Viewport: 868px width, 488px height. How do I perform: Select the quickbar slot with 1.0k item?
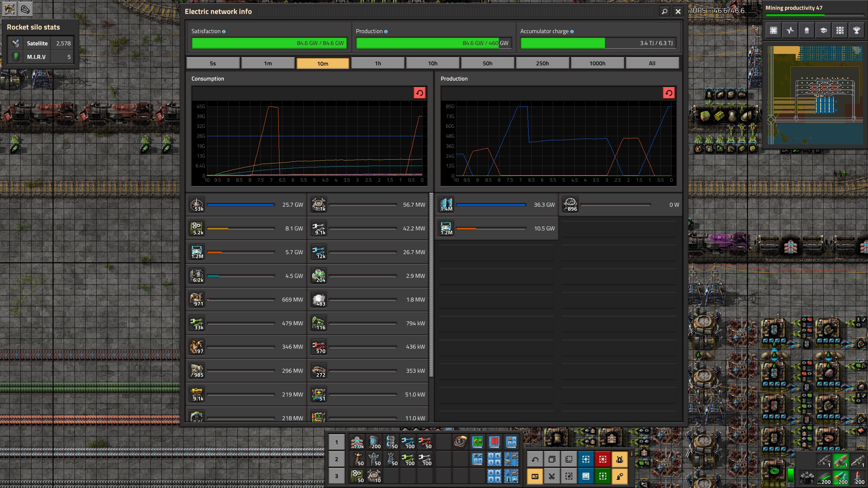click(357, 442)
